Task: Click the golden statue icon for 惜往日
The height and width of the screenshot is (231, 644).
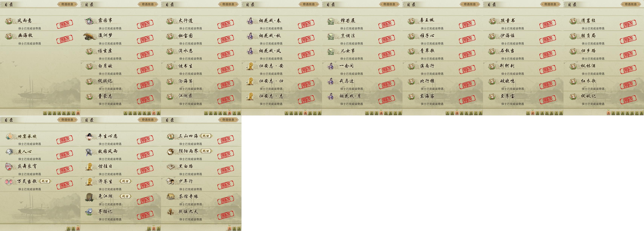Action: (x=89, y=167)
